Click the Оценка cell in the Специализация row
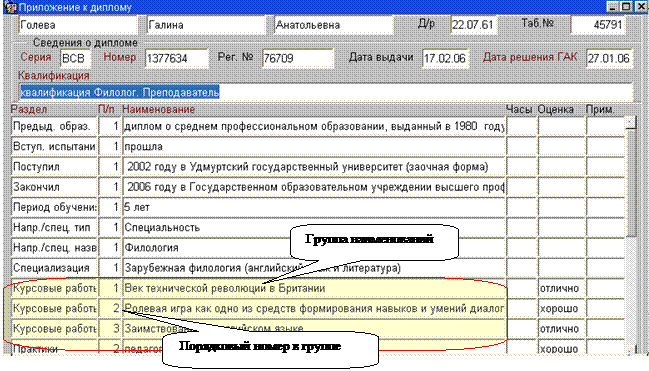This screenshot has width=649, height=371. [561, 268]
